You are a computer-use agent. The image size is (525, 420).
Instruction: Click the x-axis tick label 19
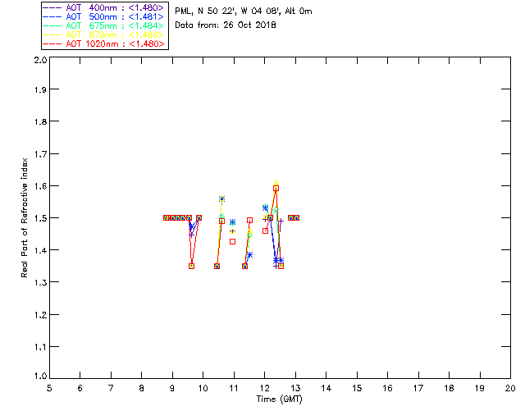[480, 388]
